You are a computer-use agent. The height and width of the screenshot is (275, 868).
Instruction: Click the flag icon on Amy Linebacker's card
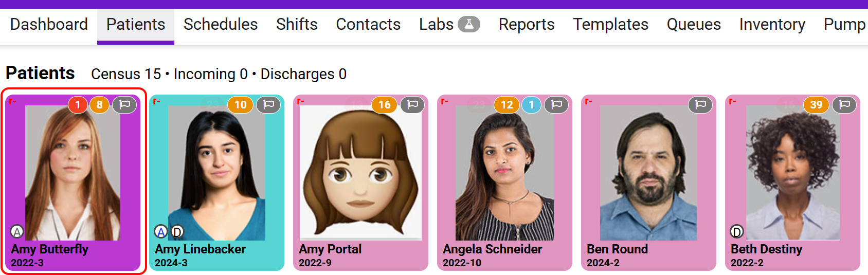pyautogui.click(x=268, y=105)
